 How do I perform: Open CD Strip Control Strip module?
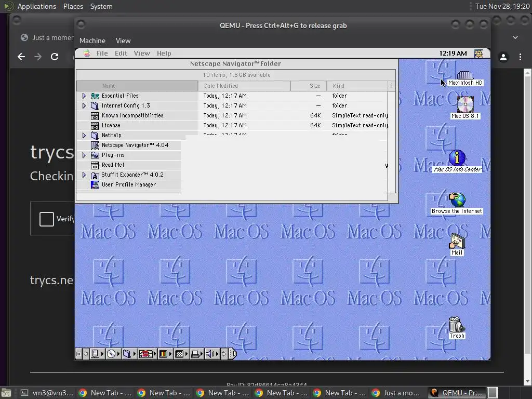tap(113, 354)
